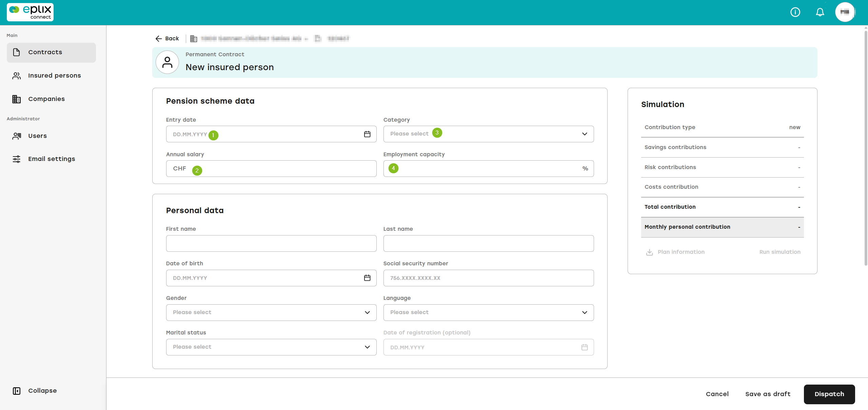Click Save as draft
The image size is (868, 410).
768,394
